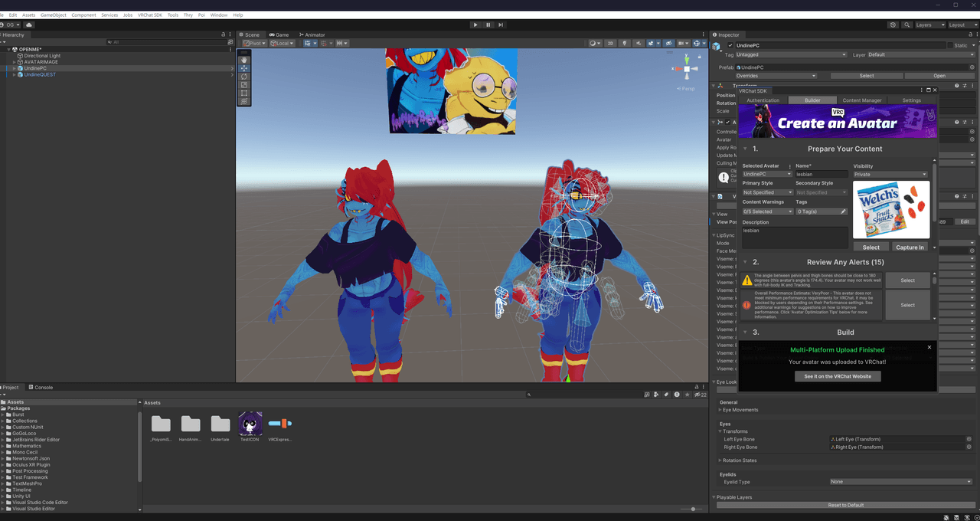980x521 pixels.
Task: Toggle scene lighting bulb icon
Action: click(x=625, y=44)
